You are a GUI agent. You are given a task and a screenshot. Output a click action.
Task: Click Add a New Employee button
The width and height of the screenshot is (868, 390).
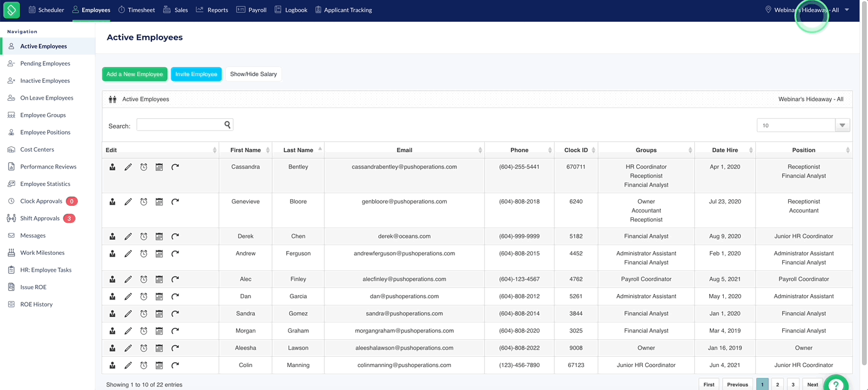[135, 74]
